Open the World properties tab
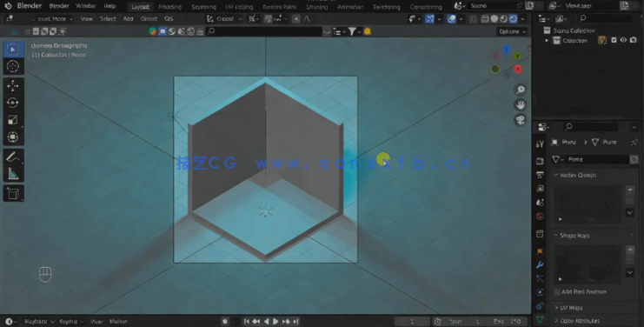The width and height of the screenshot is (644, 327). tap(540, 216)
